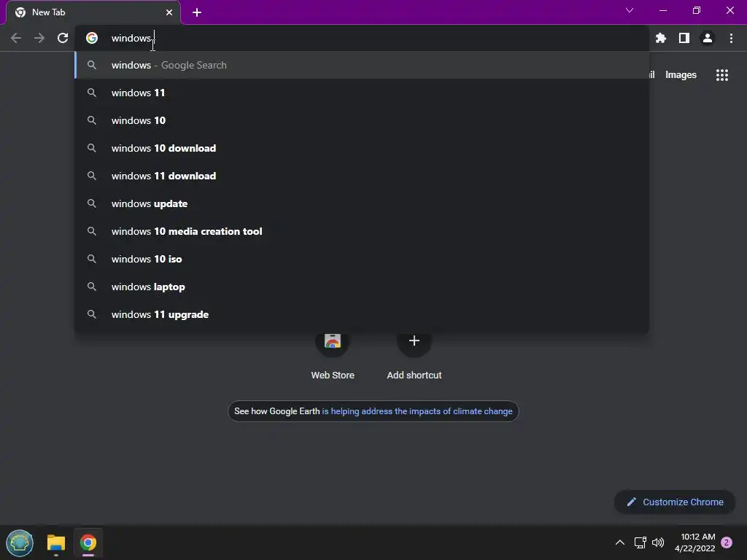Open the clock showing 10:12 AM
This screenshot has height=560, width=747.
point(695,542)
